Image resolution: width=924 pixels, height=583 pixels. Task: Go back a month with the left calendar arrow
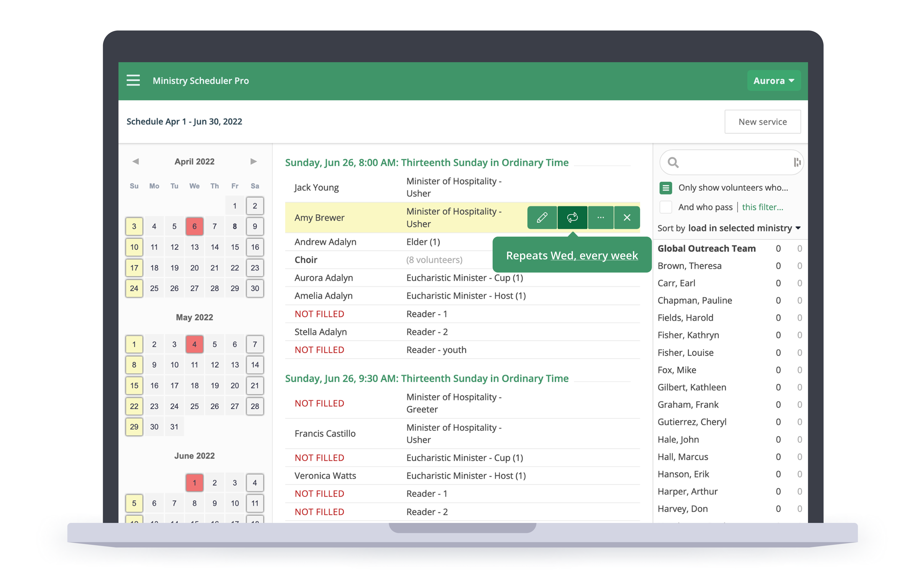pyautogui.click(x=135, y=161)
